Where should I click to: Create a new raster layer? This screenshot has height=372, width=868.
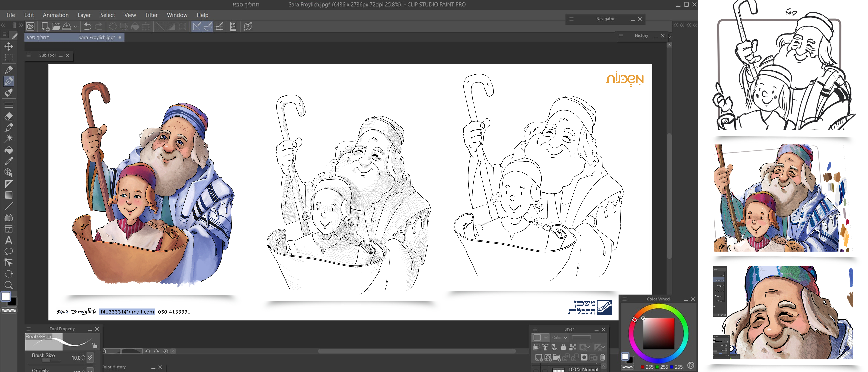[538, 357]
